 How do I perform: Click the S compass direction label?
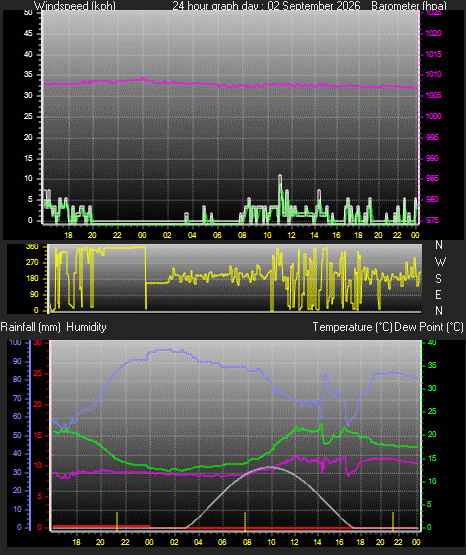pyautogui.click(x=438, y=279)
